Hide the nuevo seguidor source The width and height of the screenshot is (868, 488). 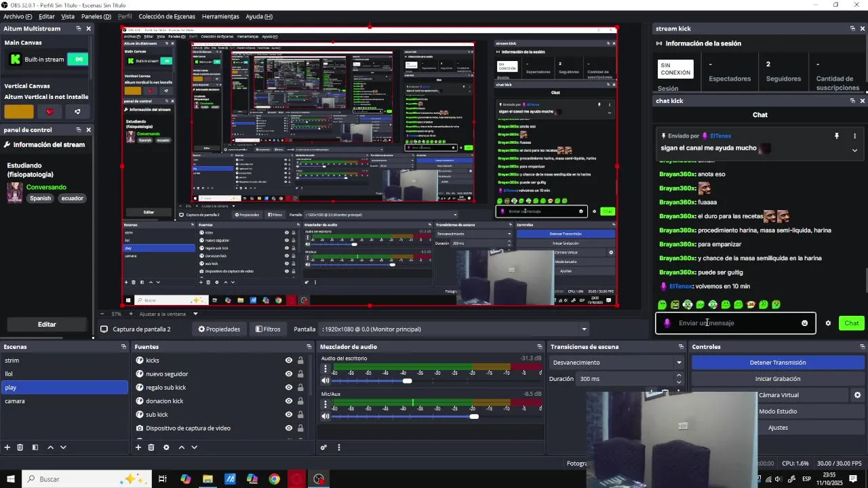[289, 374]
